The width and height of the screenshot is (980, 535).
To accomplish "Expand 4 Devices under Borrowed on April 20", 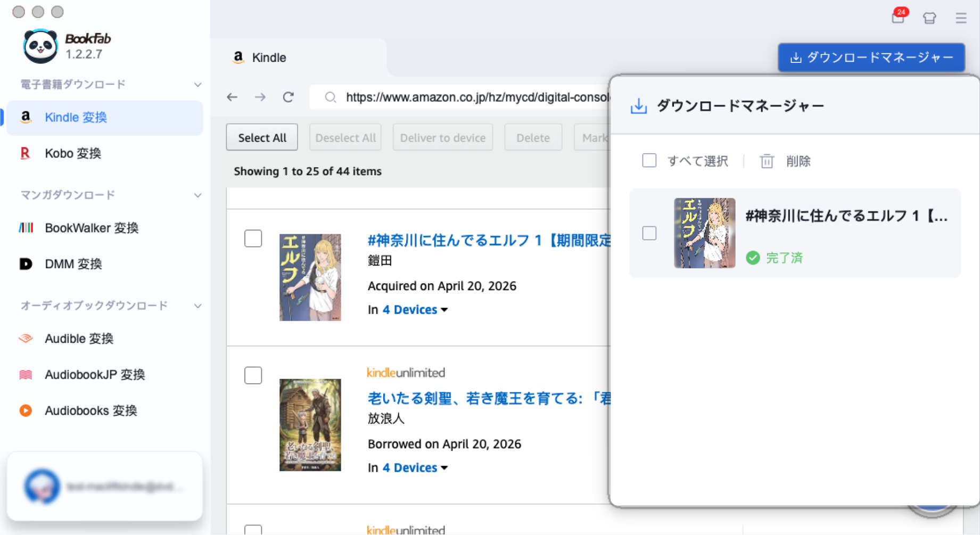I will click(x=415, y=468).
